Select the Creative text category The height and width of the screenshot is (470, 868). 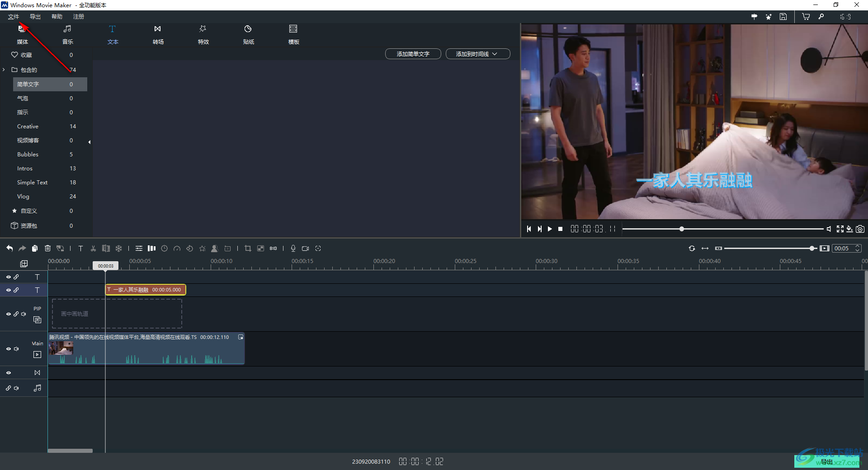click(x=50, y=127)
